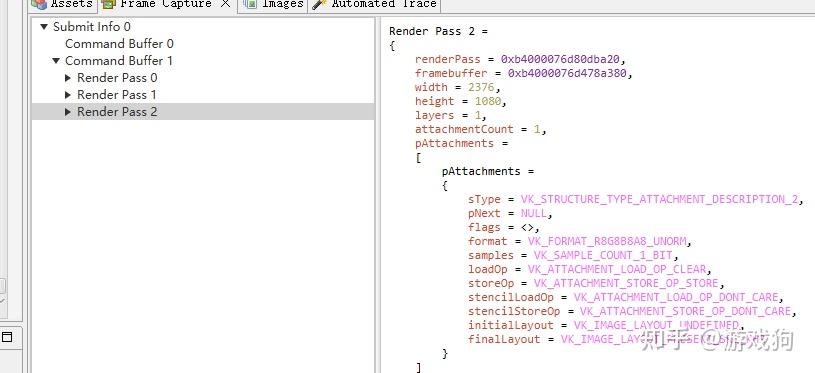Click the initialLayout field name
This screenshot has height=373, width=815.
510,326
